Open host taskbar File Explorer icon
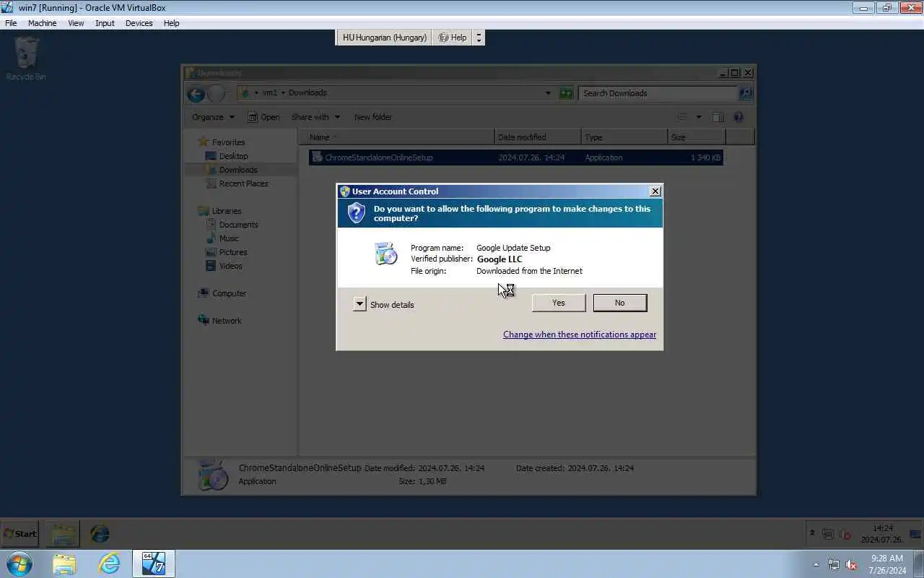The image size is (924, 578). click(x=64, y=564)
